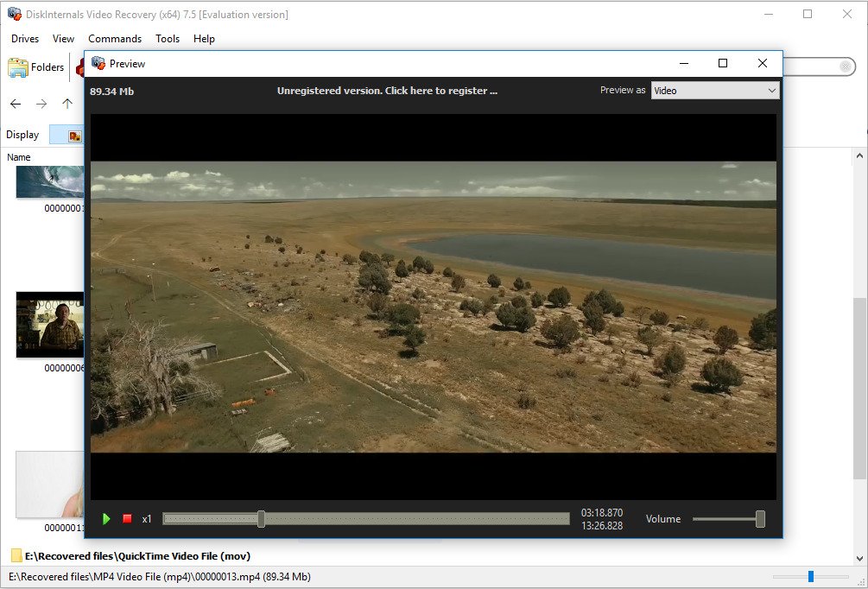Navigate back with the left arrow
868x589 pixels.
[x=16, y=104]
